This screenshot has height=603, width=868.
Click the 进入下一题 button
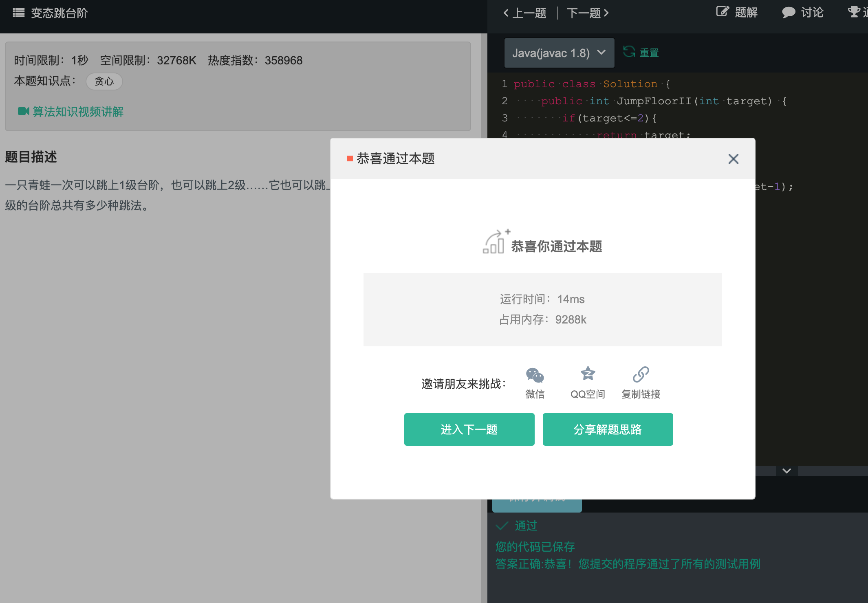pyautogui.click(x=469, y=429)
